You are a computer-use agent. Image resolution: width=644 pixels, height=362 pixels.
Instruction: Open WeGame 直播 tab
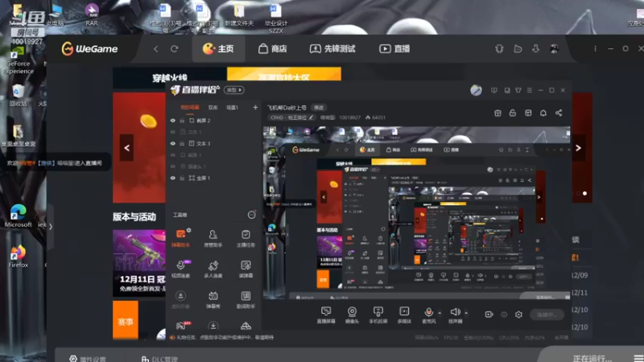click(x=394, y=49)
